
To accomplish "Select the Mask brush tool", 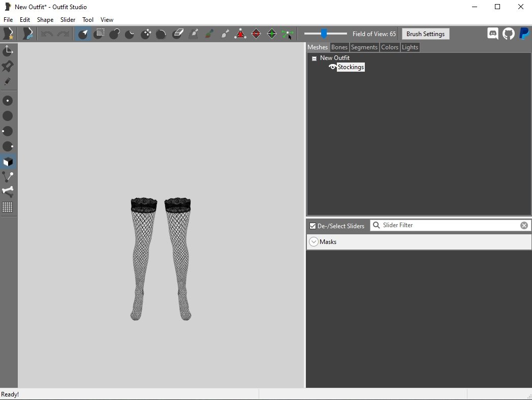I will (x=100, y=34).
